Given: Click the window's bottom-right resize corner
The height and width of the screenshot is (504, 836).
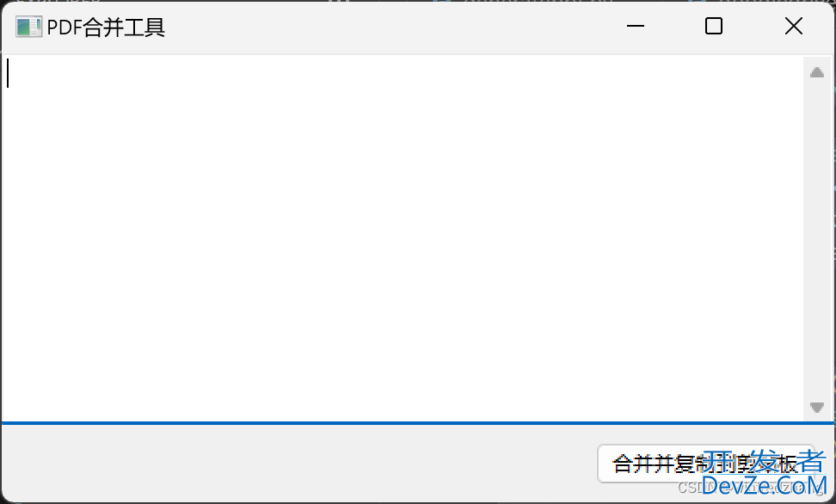Looking at the screenshot, I should [832, 500].
